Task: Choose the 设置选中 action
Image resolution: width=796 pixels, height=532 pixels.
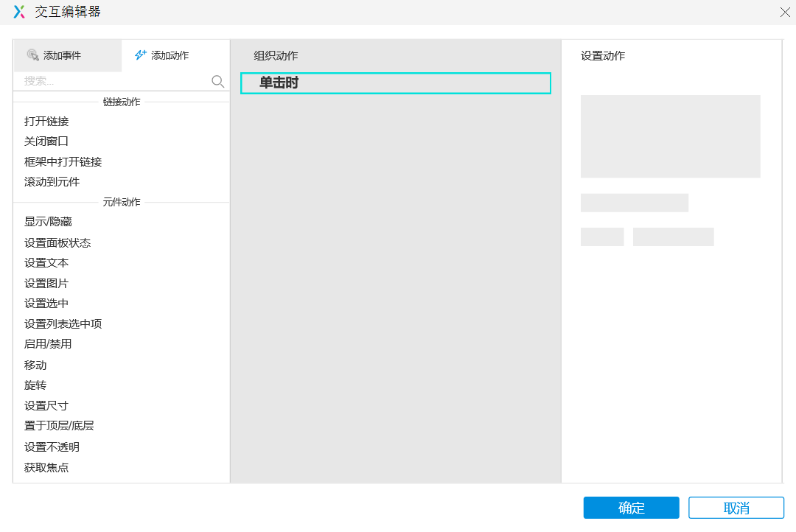Action: [46, 304]
